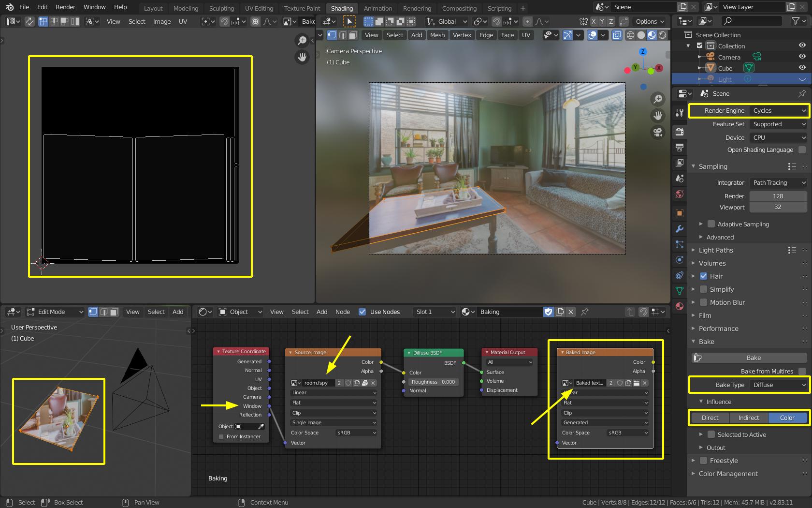Open the File menu
812x508 pixels.
[x=24, y=7]
